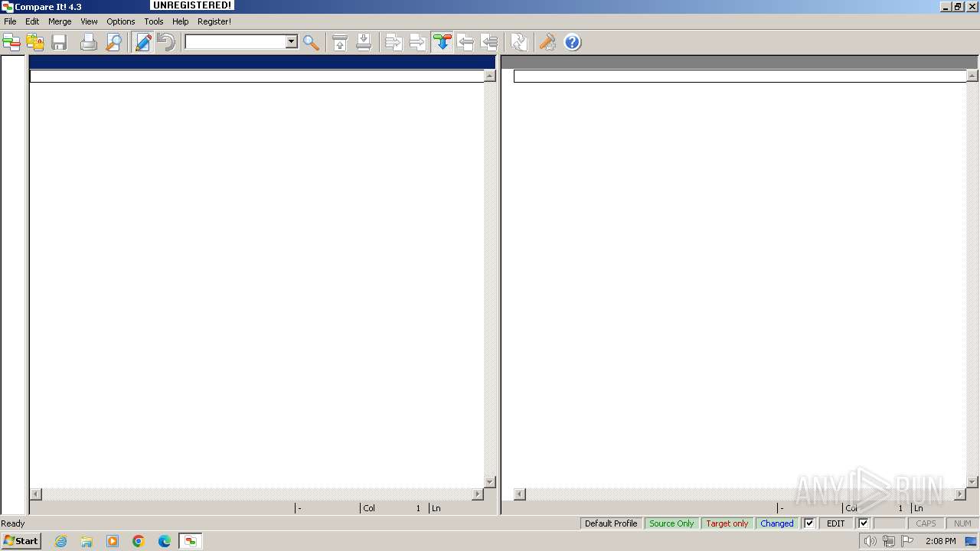This screenshot has width=980, height=551.
Task: Open options with the hammer icon
Action: [547, 42]
